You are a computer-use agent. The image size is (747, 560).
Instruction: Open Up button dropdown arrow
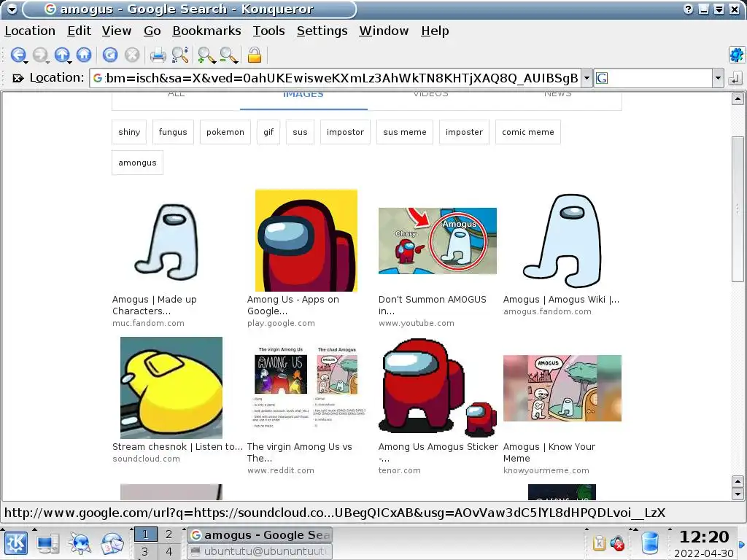pyautogui.click(x=69, y=63)
